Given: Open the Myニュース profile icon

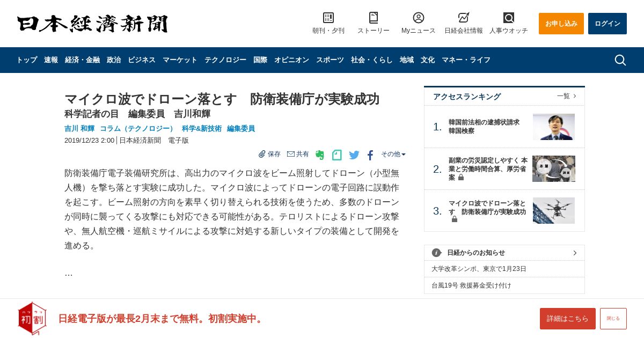Looking at the screenshot, I should point(419,18).
